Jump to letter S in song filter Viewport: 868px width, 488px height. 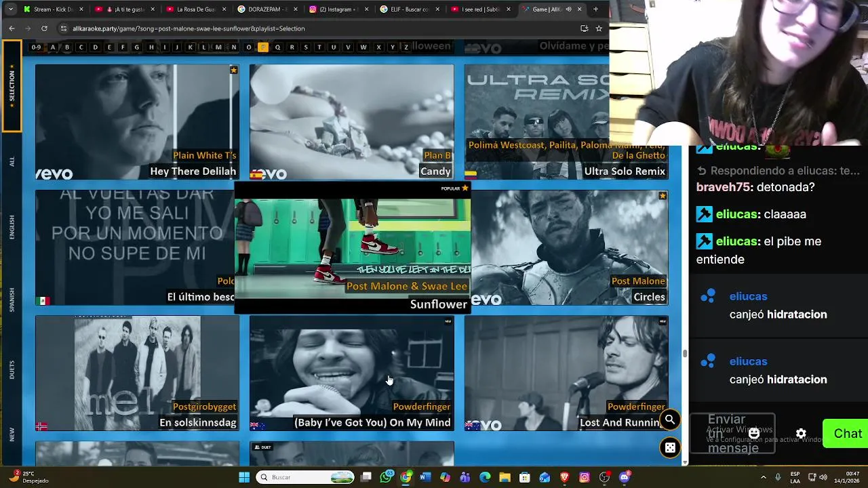(x=306, y=47)
